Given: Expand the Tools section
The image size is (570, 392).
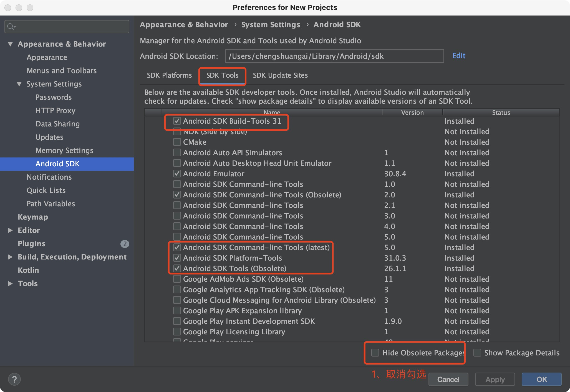Looking at the screenshot, I should (x=10, y=284).
